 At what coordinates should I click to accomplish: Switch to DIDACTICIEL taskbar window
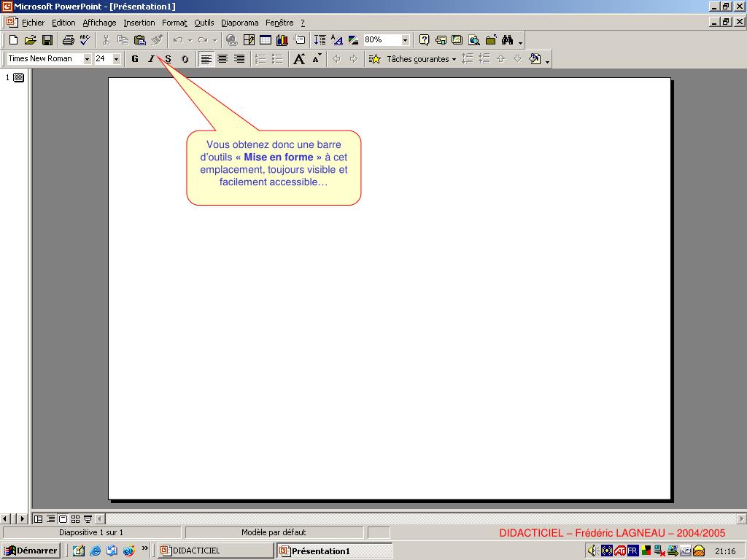coord(216,551)
